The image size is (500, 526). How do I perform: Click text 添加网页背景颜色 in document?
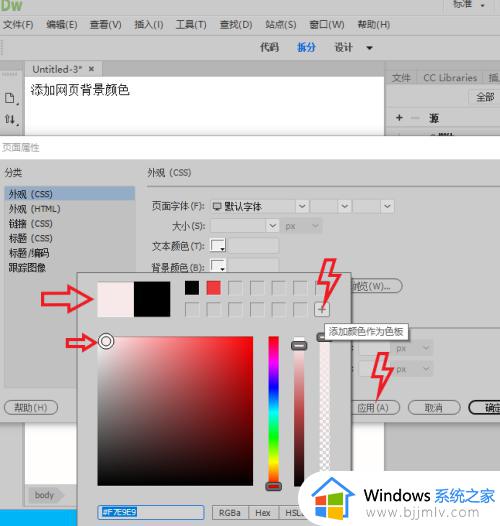80,90
